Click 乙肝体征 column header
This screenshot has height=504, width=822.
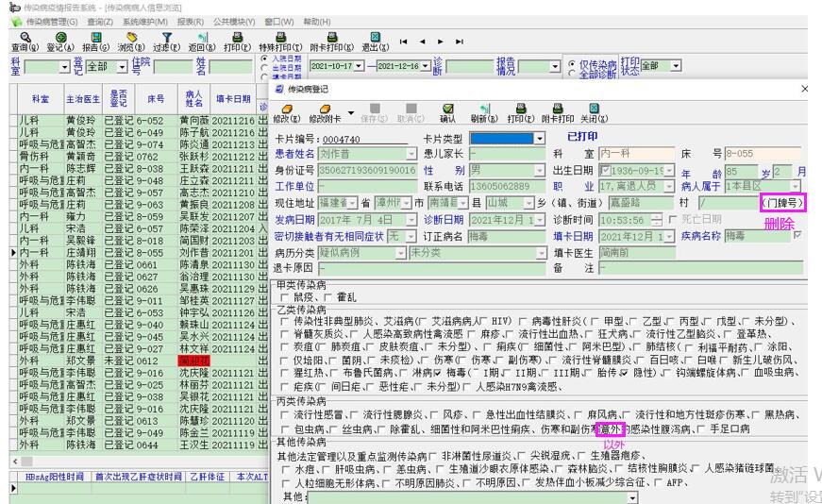[x=207, y=477]
